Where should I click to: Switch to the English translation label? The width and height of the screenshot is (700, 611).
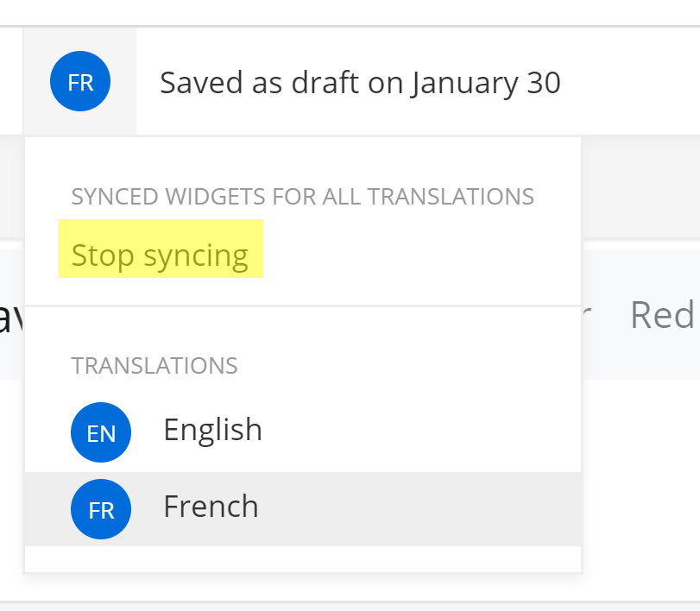point(213,431)
